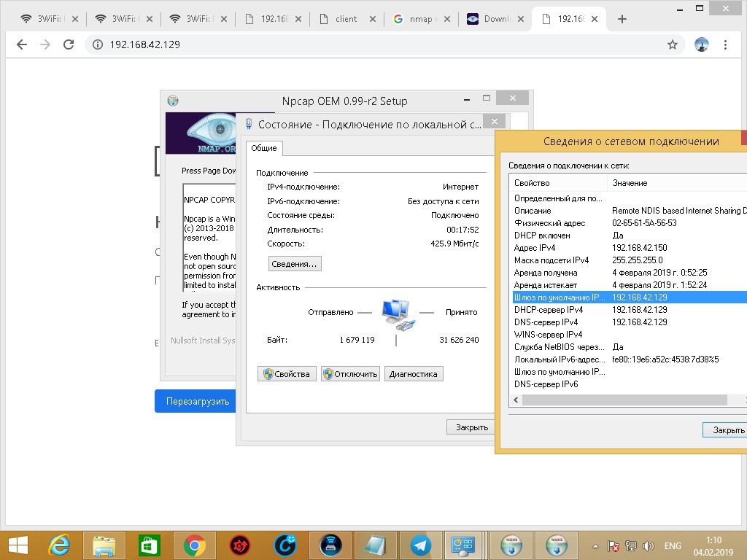Click the Action Center flag tray icon

point(613,545)
